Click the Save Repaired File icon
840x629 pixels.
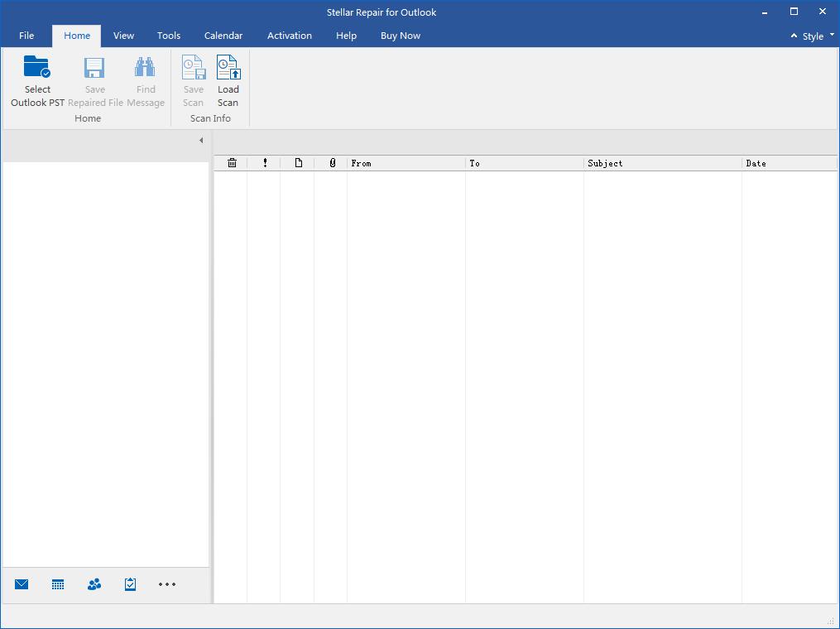coord(94,68)
